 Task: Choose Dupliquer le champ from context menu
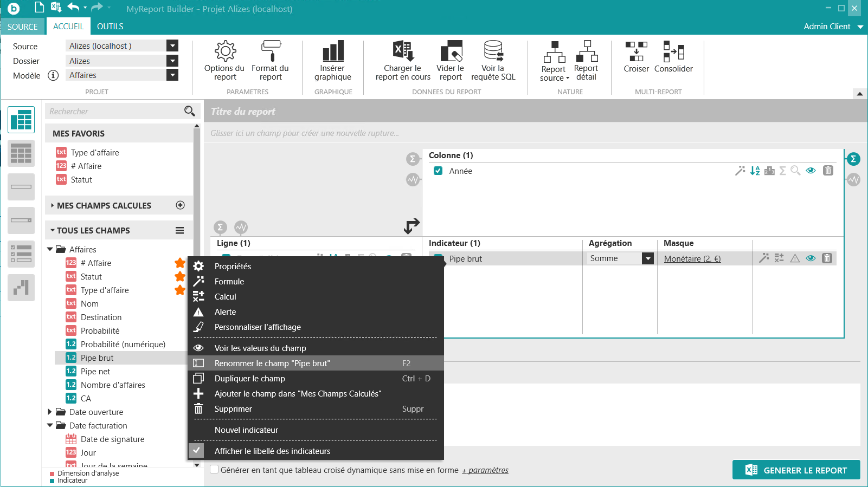point(250,379)
